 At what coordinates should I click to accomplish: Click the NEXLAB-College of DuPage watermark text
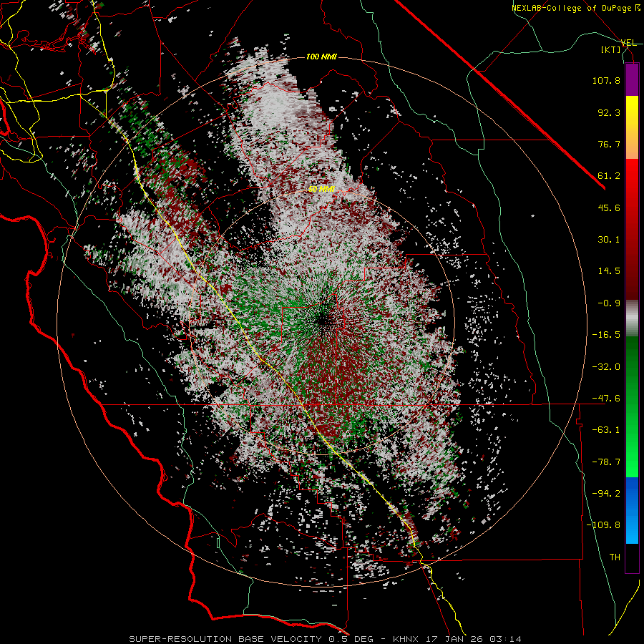(575, 8)
